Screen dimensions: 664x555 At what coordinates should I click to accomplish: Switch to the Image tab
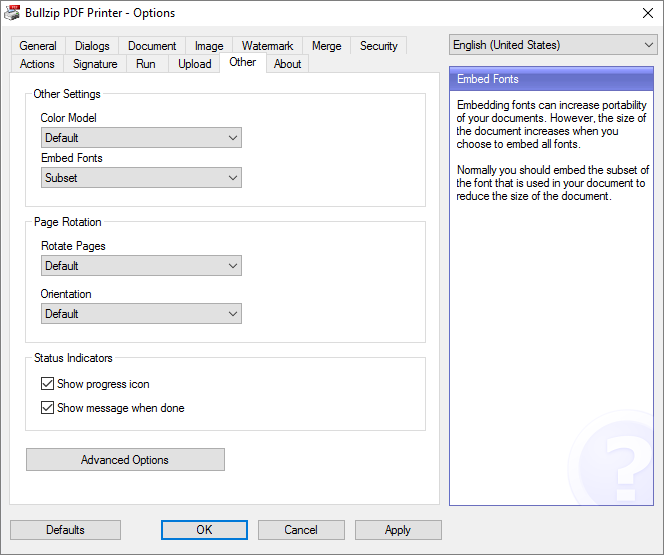[x=209, y=46]
